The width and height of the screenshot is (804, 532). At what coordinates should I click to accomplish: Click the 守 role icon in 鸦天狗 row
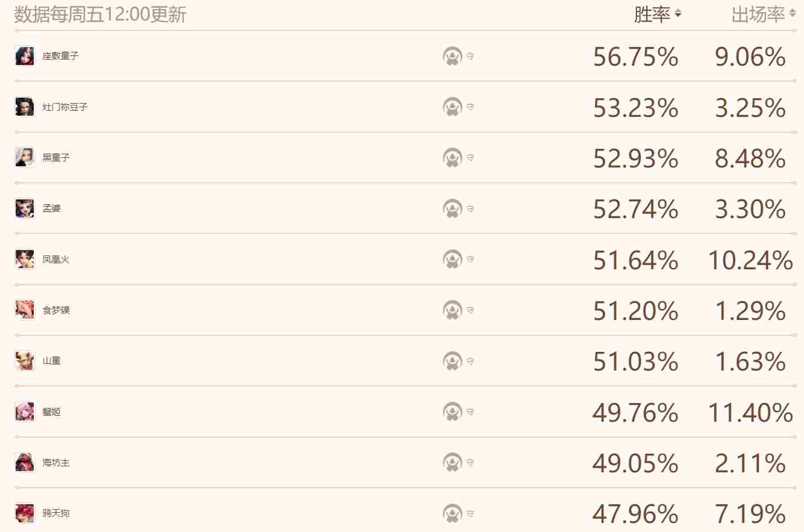(453, 513)
